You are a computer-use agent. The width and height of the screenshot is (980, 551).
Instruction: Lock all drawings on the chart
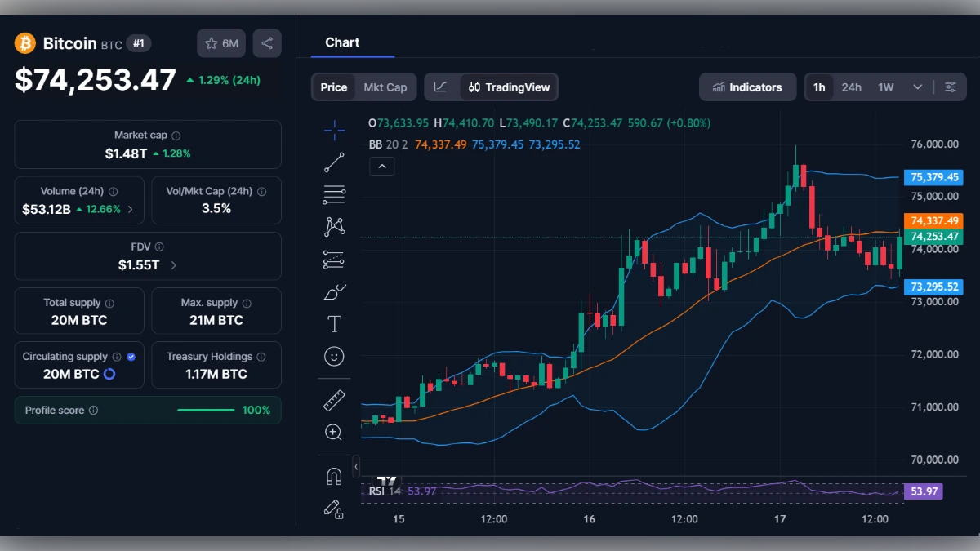(334, 509)
